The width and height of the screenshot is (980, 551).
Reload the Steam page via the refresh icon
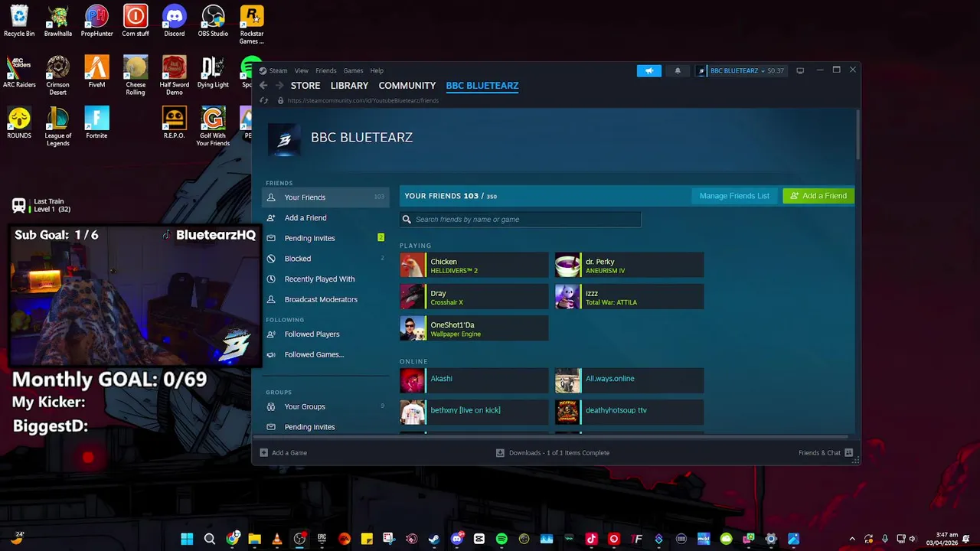[264, 100]
